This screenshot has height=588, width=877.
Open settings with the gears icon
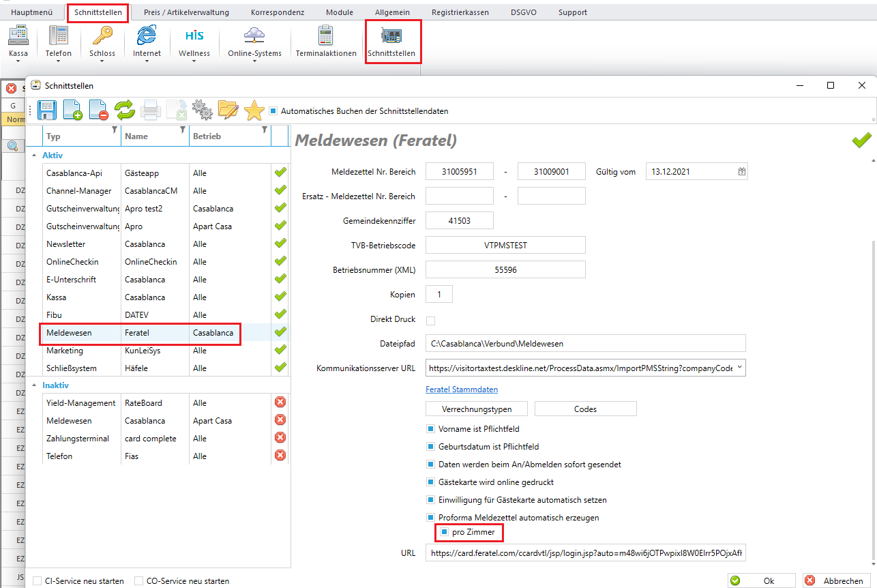pyautogui.click(x=202, y=110)
